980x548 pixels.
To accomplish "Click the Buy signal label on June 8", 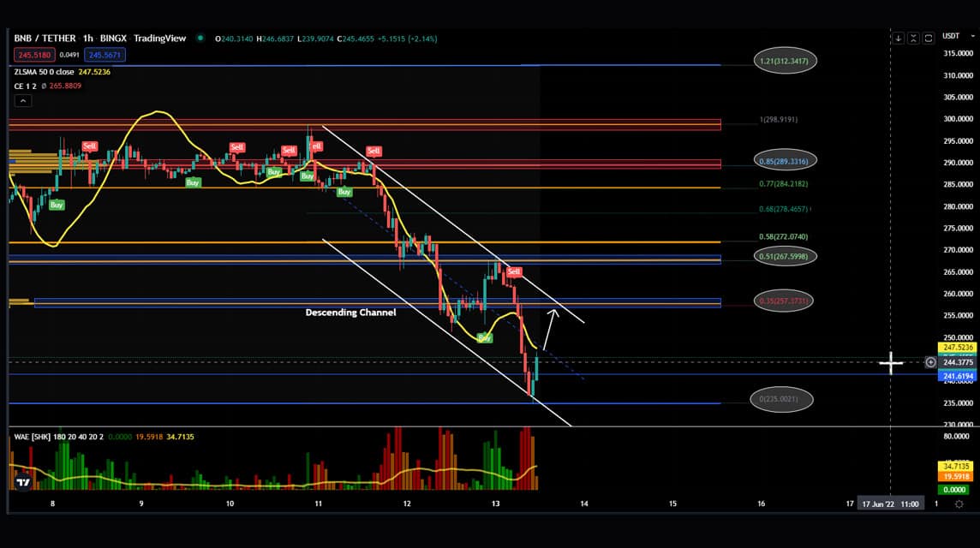I will 57,205.
